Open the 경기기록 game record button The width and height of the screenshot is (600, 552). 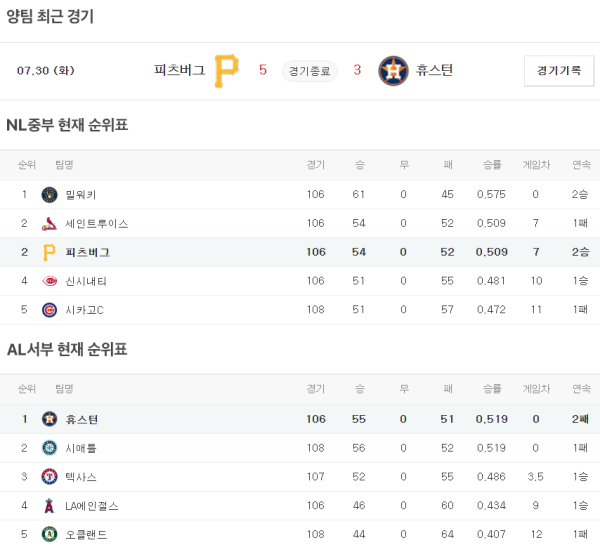[559, 70]
